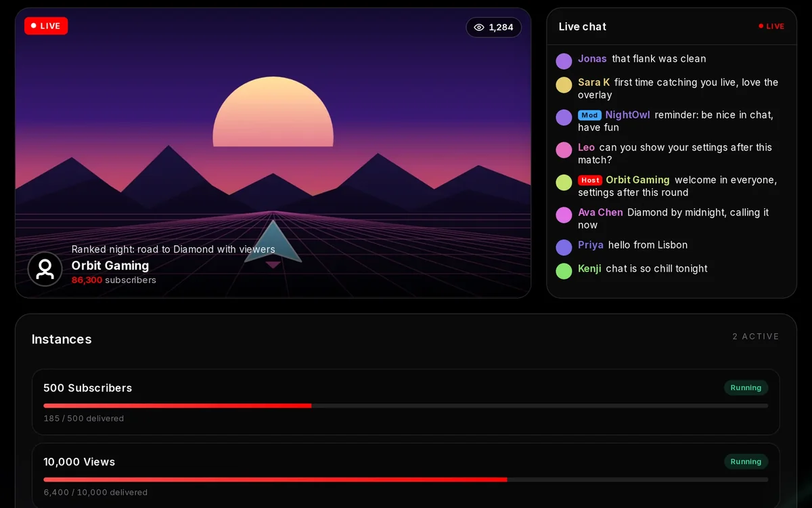Viewport: 812px width, 508px height.
Task: Click the LIVE indicator in chat header
Action: coord(771,26)
